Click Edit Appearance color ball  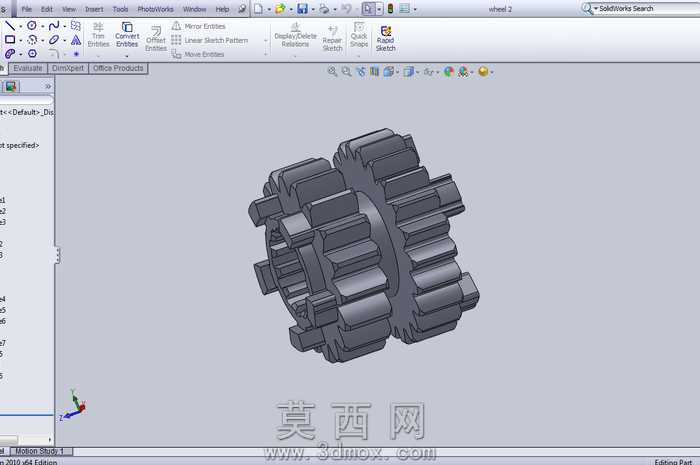click(x=449, y=71)
